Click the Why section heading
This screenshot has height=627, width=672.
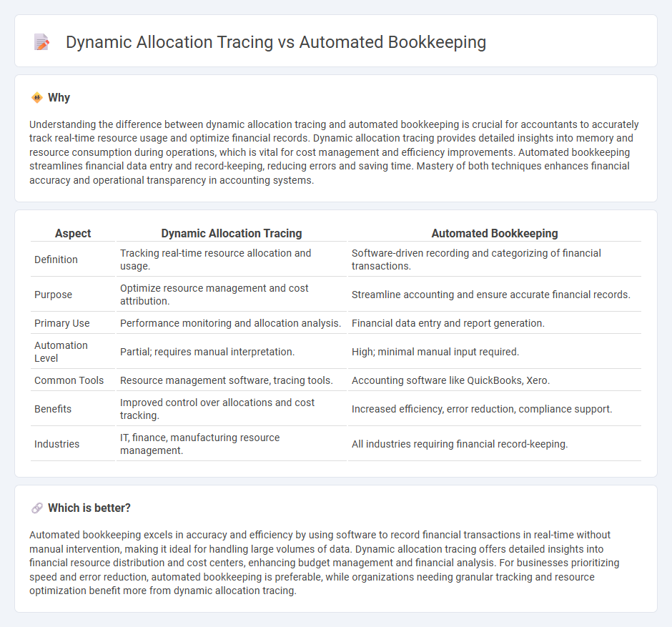59,98
